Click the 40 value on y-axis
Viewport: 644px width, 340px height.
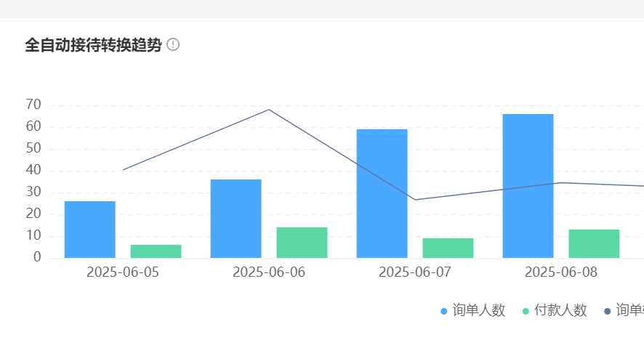33,170
